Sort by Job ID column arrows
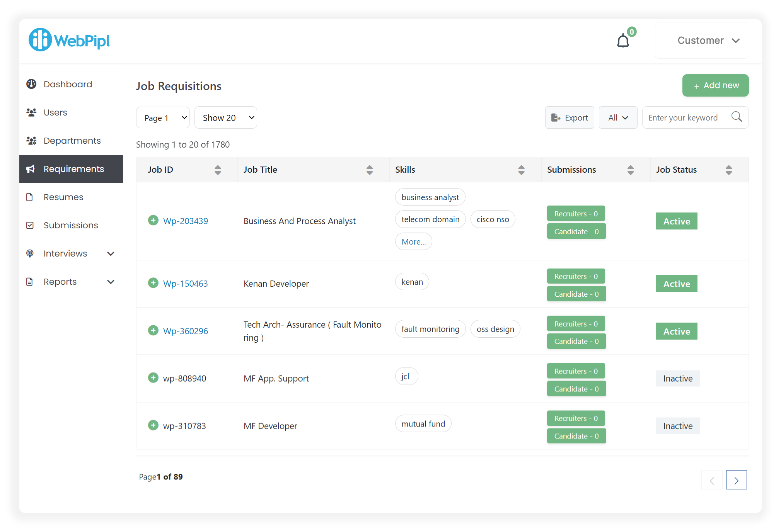Image resolution: width=781 pixels, height=532 pixels. [x=218, y=170]
